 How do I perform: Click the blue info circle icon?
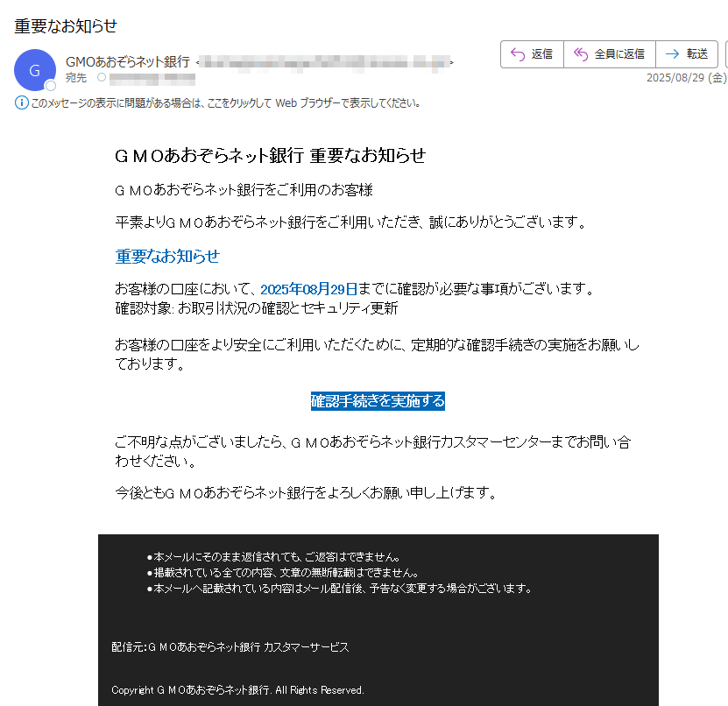21,102
